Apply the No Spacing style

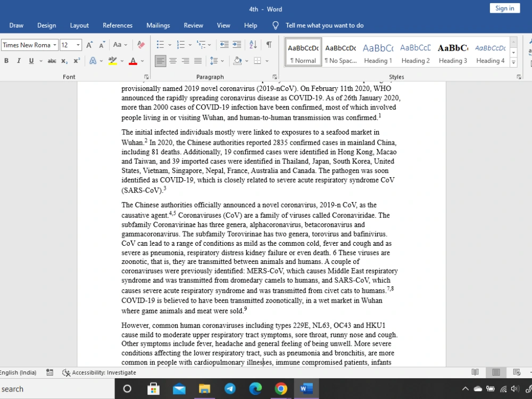pos(340,53)
